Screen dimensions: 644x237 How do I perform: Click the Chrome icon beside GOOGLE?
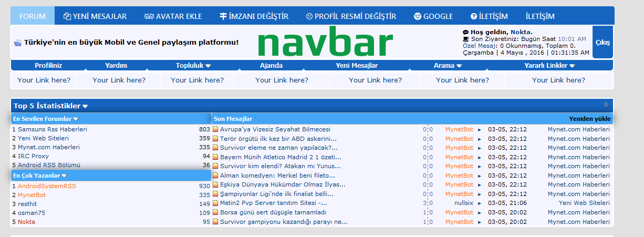coord(418,16)
